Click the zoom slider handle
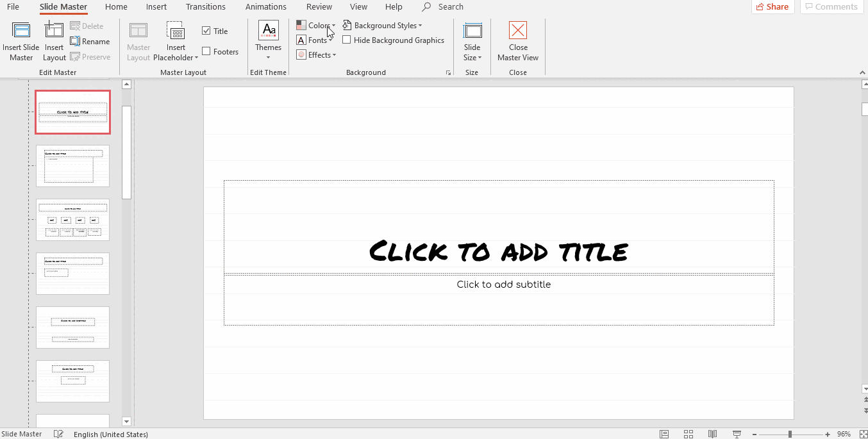The width and height of the screenshot is (868, 439). tap(790, 434)
